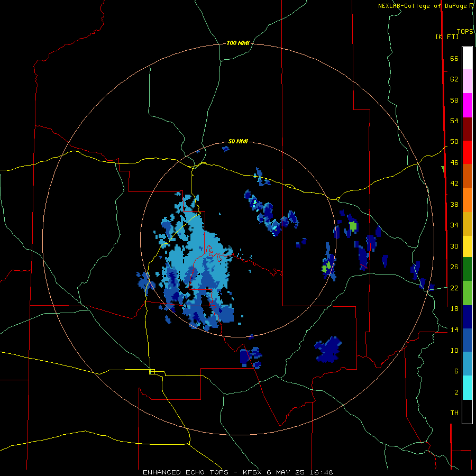Click the '16:48' time in caption
The width and height of the screenshot is (476, 476).
coord(321,472)
